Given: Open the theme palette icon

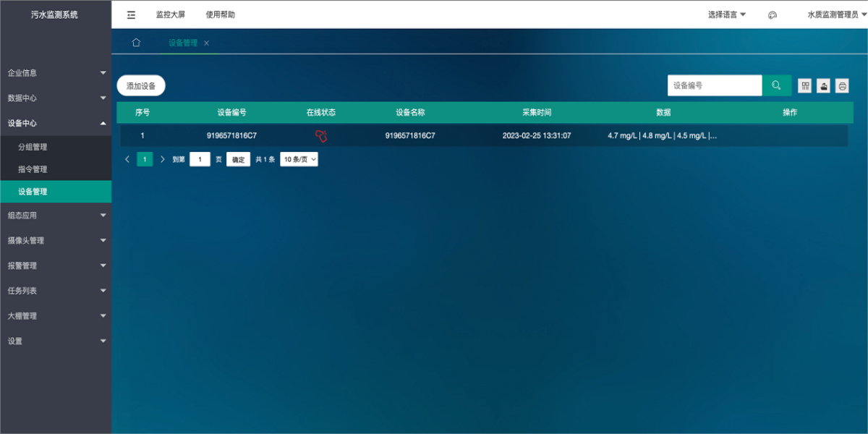Looking at the screenshot, I should pos(772,14).
